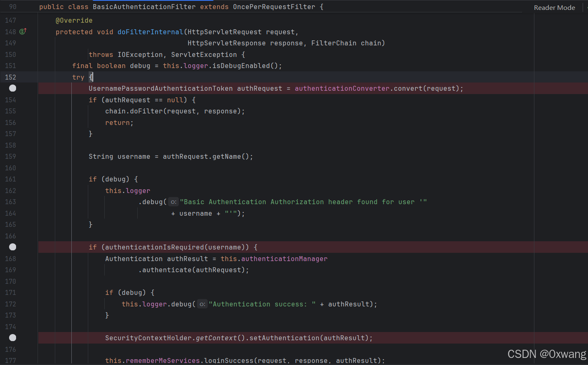Screen dimensions: 588x365
Task: Click loginSuccess method call on line 177
Action: tap(229, 360)
